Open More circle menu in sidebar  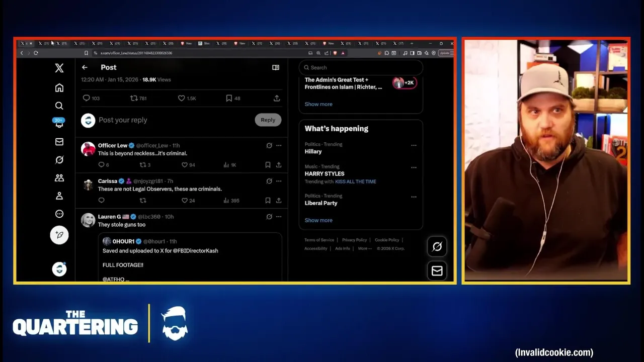point(59,214)
